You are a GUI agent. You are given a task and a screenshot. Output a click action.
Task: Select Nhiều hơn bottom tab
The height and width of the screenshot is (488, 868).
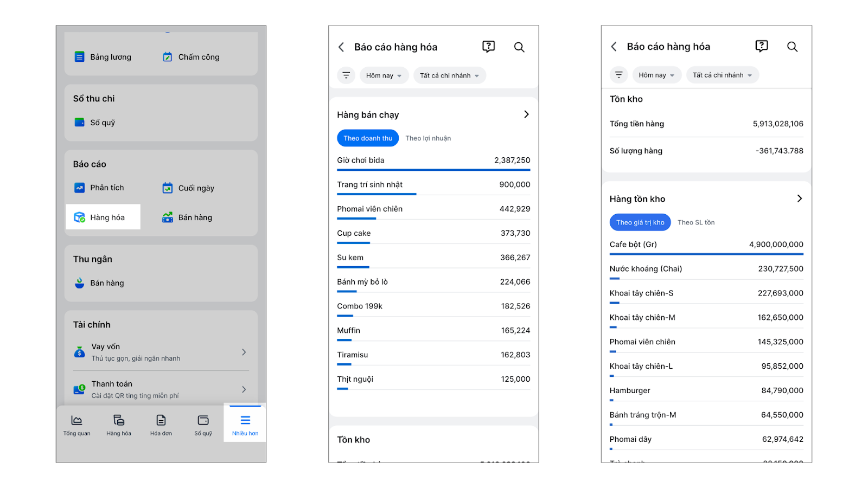pyautogui.click(x=245, y=425)
